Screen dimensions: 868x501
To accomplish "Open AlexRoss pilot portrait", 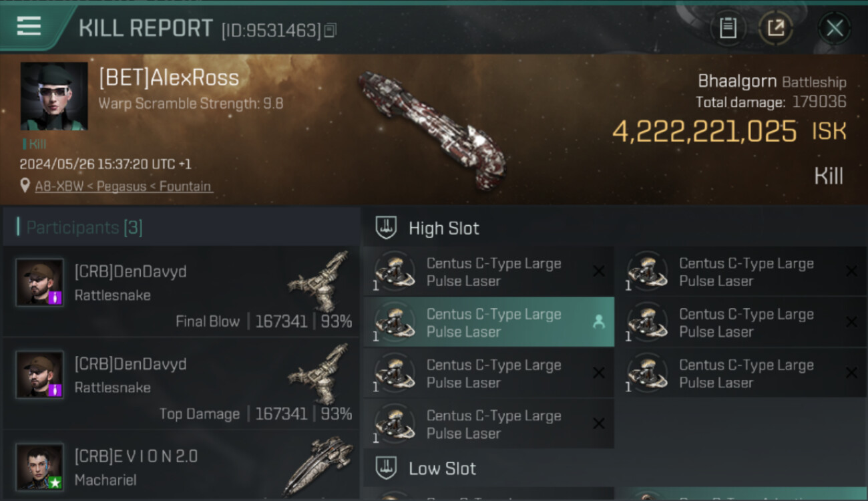I will click(54, 96).
